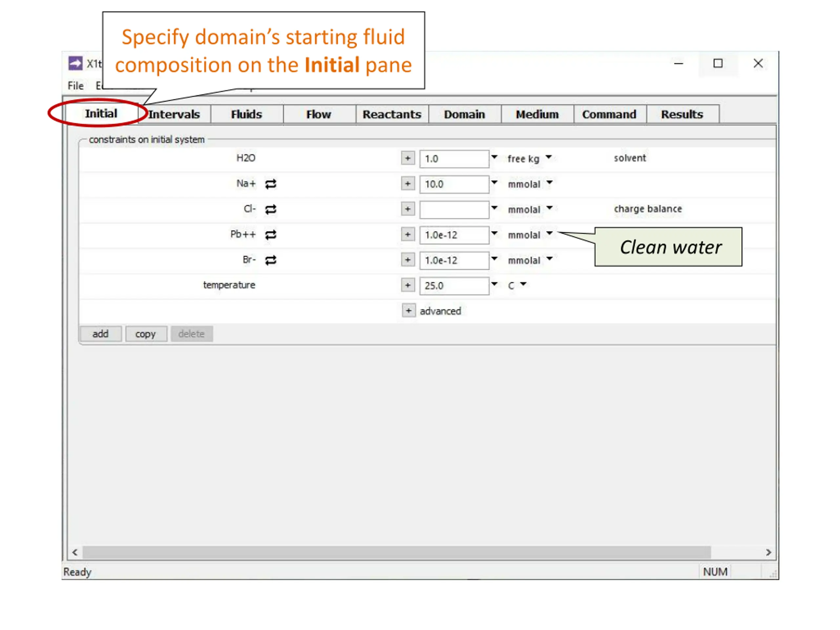
Task: Open the mmolal unit dropdown for Br-
Action: click(550, 259)
